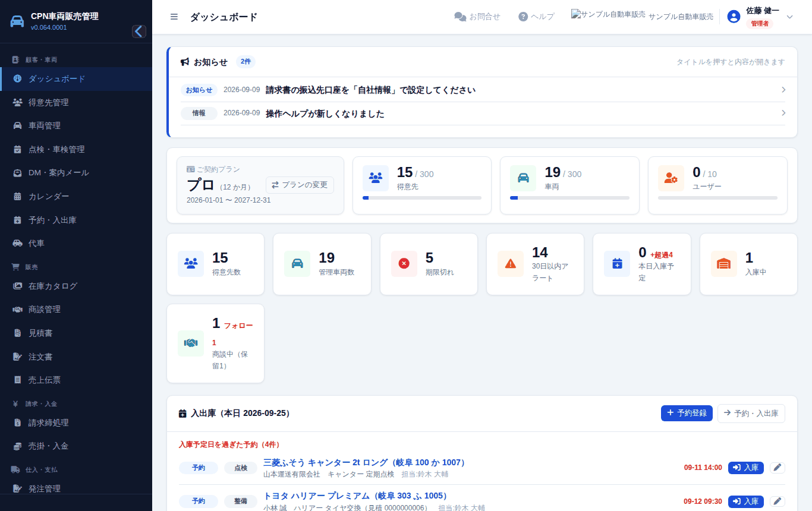Open 車両管理 in the sidebar
The width and height of the screenshot is (812, 511).
click(76, 125)
